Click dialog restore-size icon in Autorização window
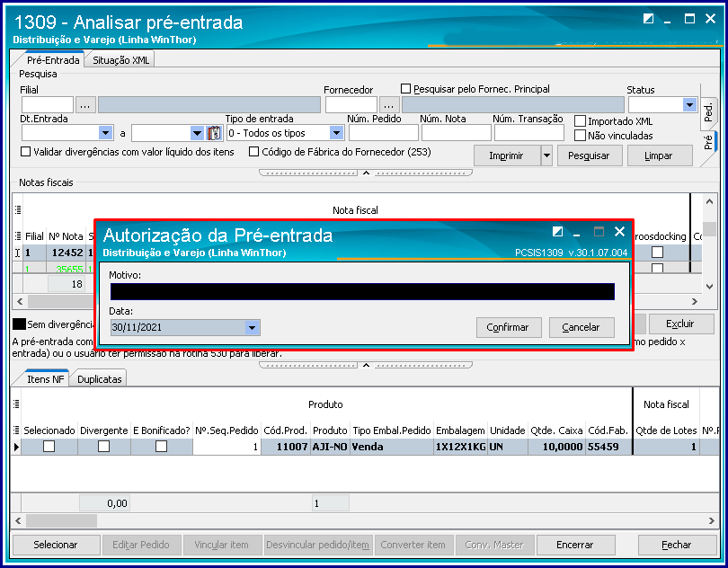Image resolution: width=728 pixels, height=568 pixels. click(x=557, y=231)
